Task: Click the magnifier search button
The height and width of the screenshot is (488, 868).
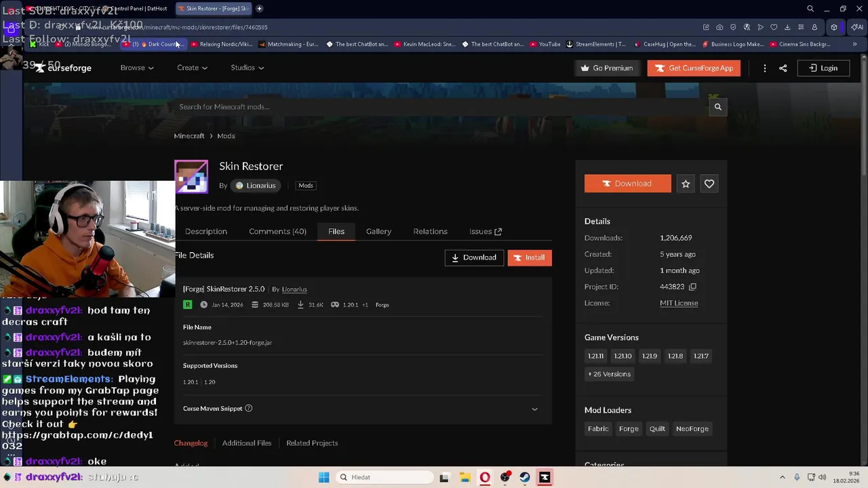Action: [717, 106]
